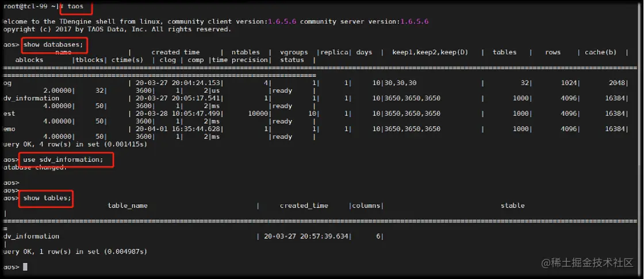Click the 'replica' column header
The image size is (644, 279).
[x=334, y=52]
